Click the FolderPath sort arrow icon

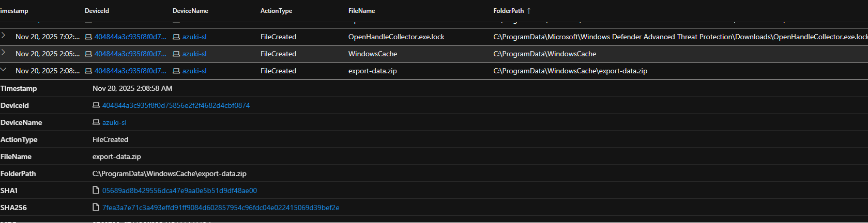(x=529, y=11)
